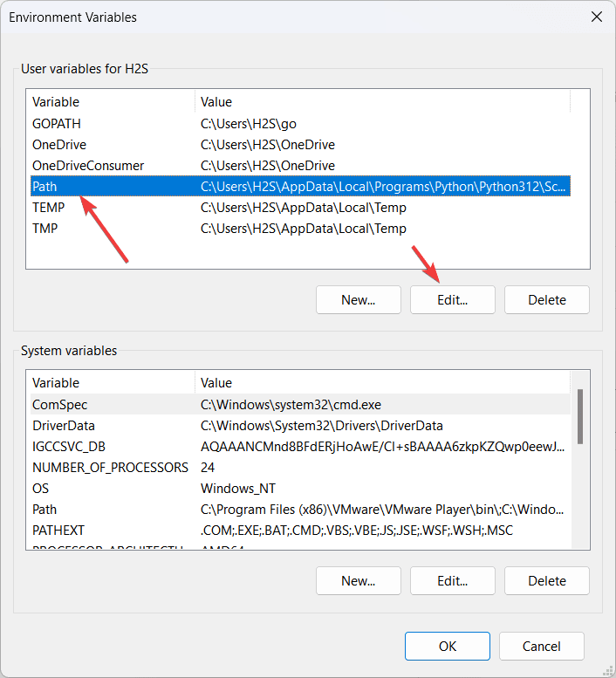Select the NUMBER_OF_PROCESSORS system variable
Viewport: 616px width, 678px height.
(300, 468)
